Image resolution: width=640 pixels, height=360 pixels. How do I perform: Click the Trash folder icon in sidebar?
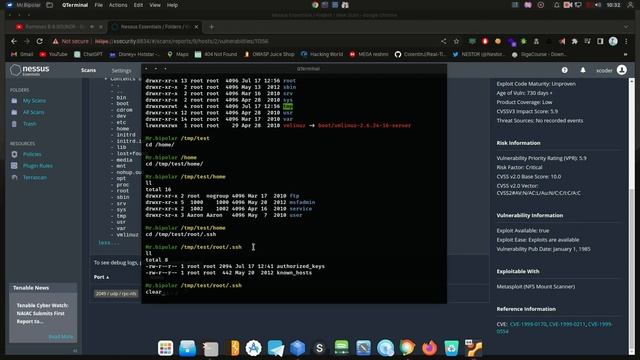coord(14,124)
